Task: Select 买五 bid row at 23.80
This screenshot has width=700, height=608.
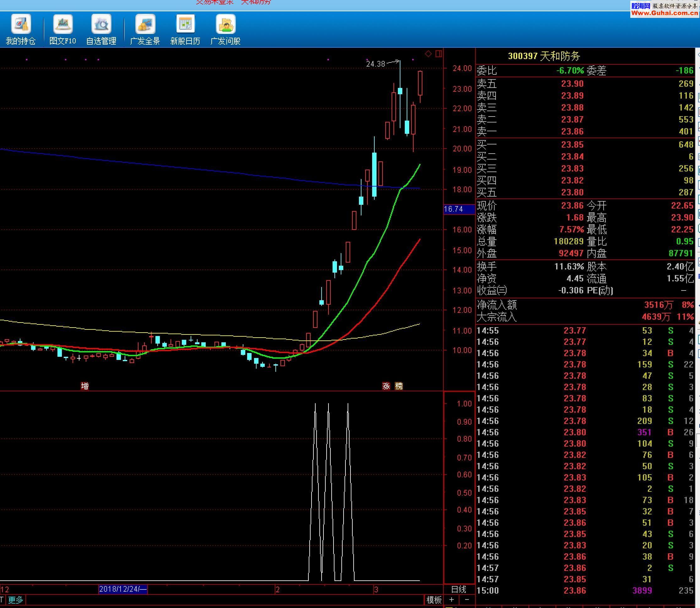Action: pos(585,192)
